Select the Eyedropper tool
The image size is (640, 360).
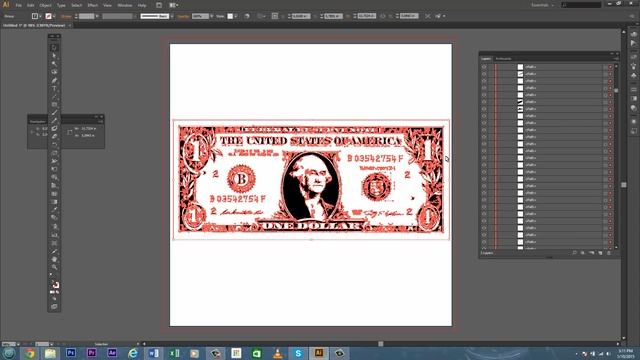coord(54,210)
